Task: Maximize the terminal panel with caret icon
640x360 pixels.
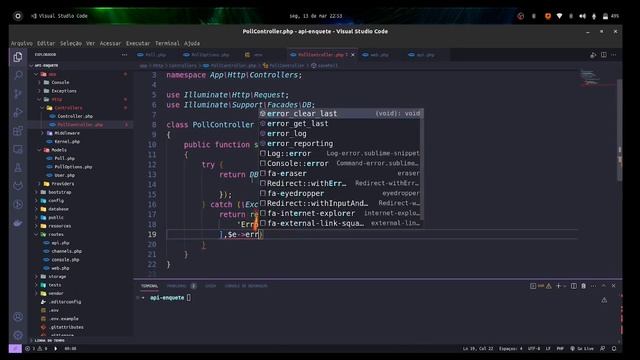Action: (604, 286)
